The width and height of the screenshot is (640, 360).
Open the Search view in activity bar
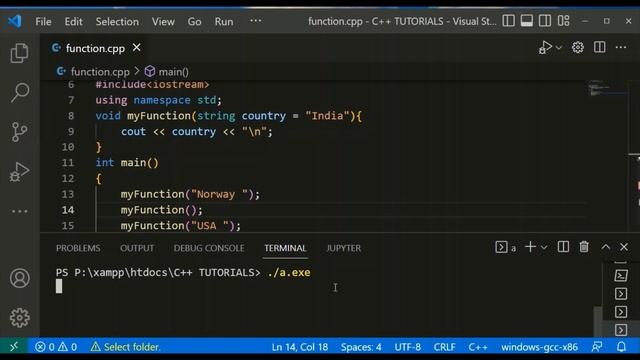pos(19,92)
